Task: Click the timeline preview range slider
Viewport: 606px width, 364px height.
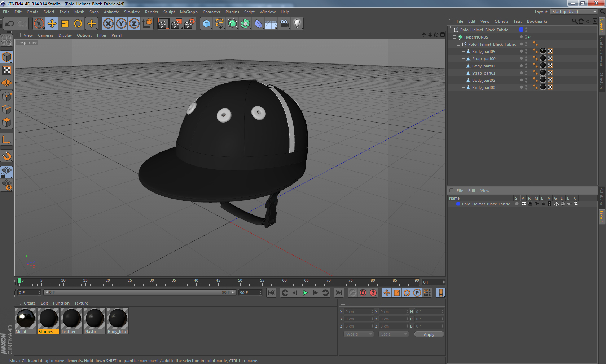Action: click(140, 292)
